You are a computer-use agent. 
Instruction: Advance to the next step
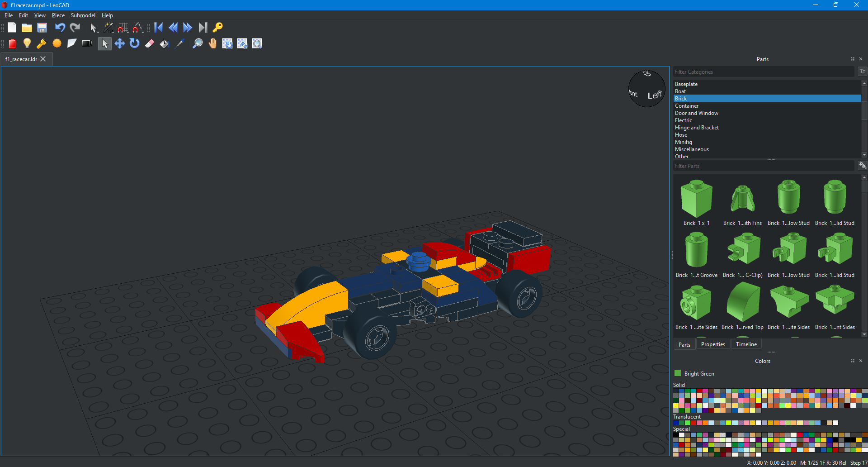(x=188, y=28)
